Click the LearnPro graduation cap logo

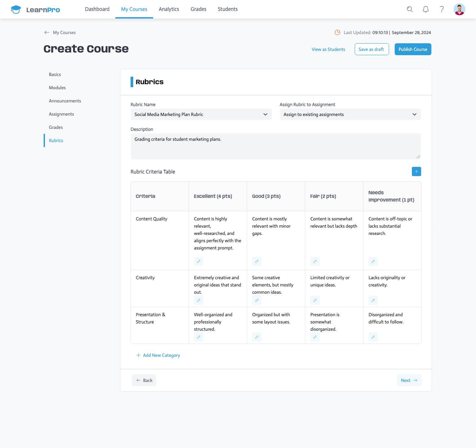click(x=16, y=9)
